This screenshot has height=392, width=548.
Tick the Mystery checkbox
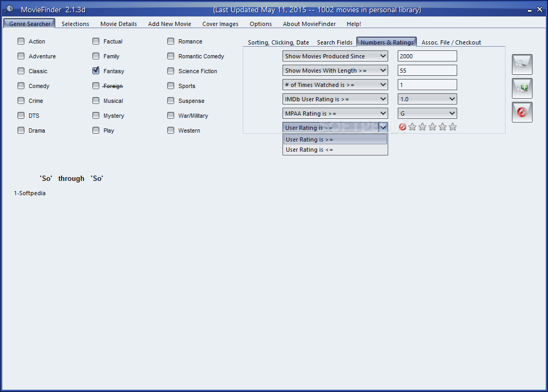click(x=96, y=115)
